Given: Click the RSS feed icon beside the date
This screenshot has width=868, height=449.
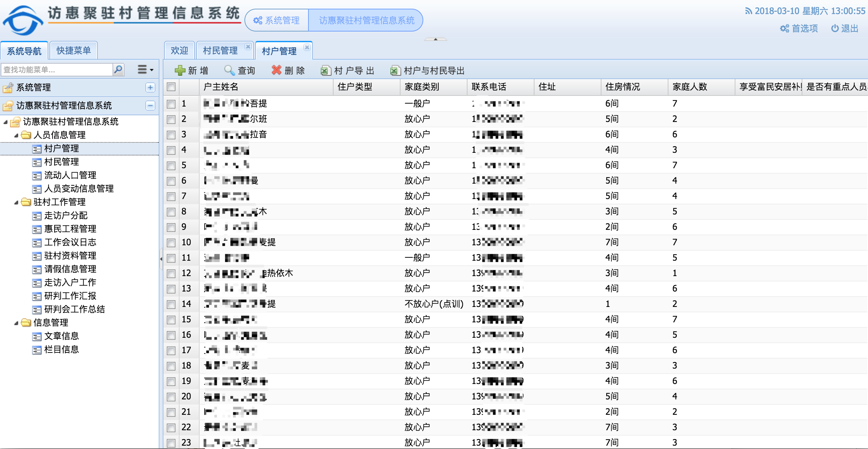Looking at the screenshot, I should pos(748,11).
